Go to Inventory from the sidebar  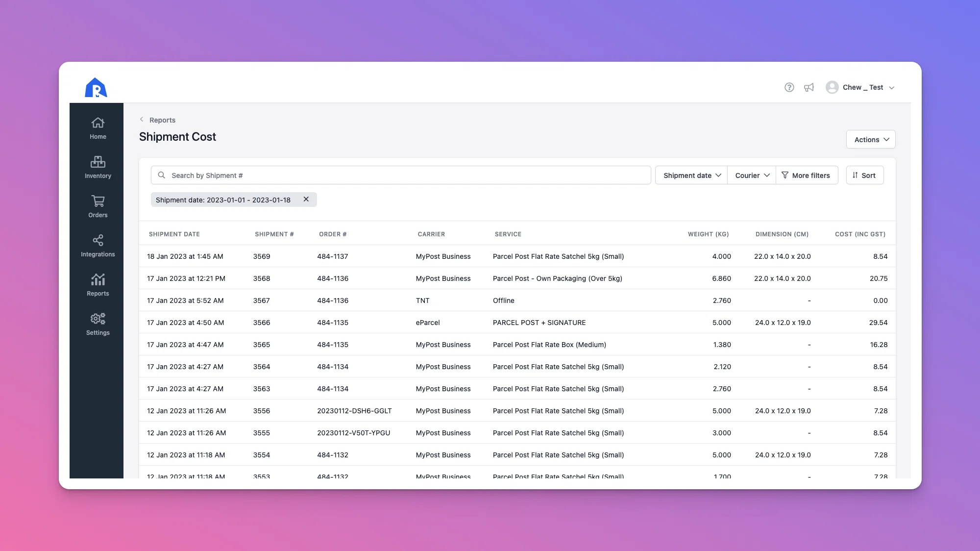coord(98,168)
